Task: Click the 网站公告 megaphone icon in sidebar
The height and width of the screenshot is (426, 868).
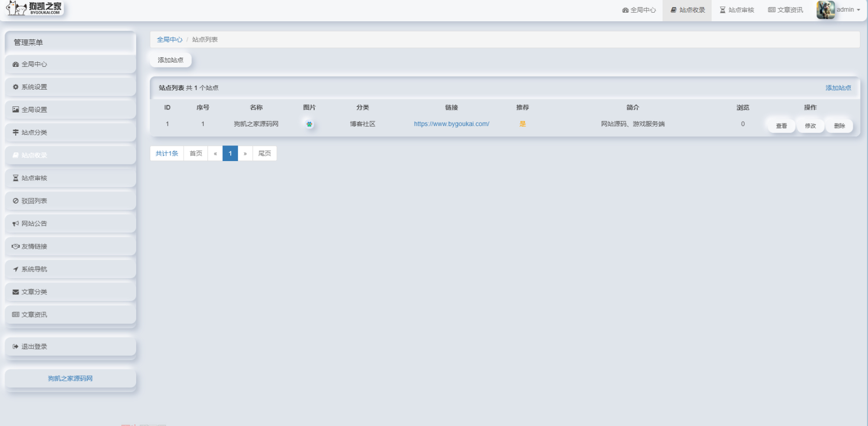Action: (x=16, y=224)
